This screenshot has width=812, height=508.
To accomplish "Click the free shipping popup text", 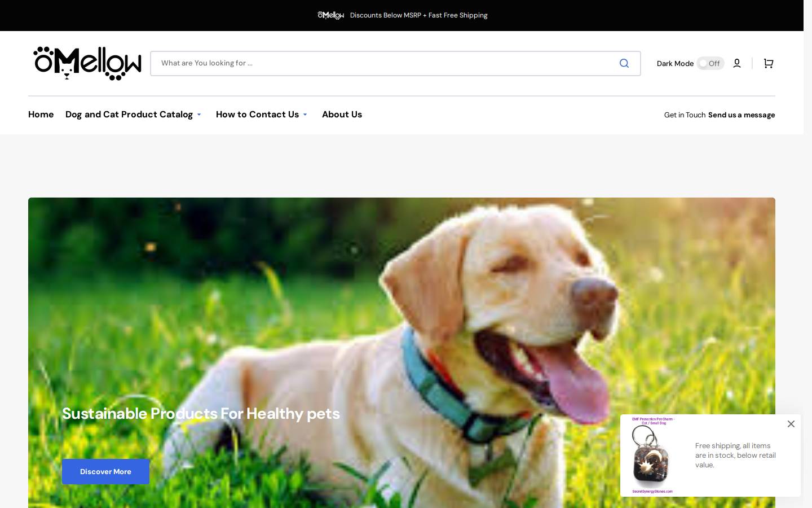I will tap(735, 455).
